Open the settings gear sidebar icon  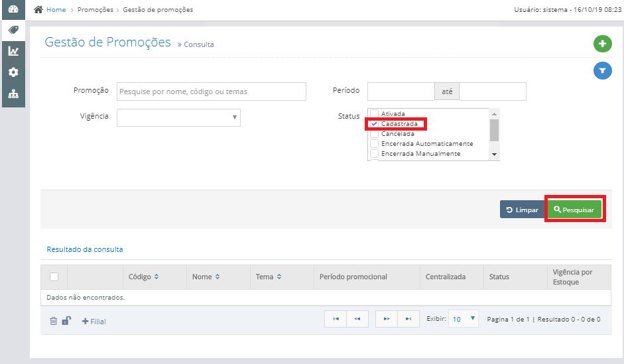(x=13, y=72)
